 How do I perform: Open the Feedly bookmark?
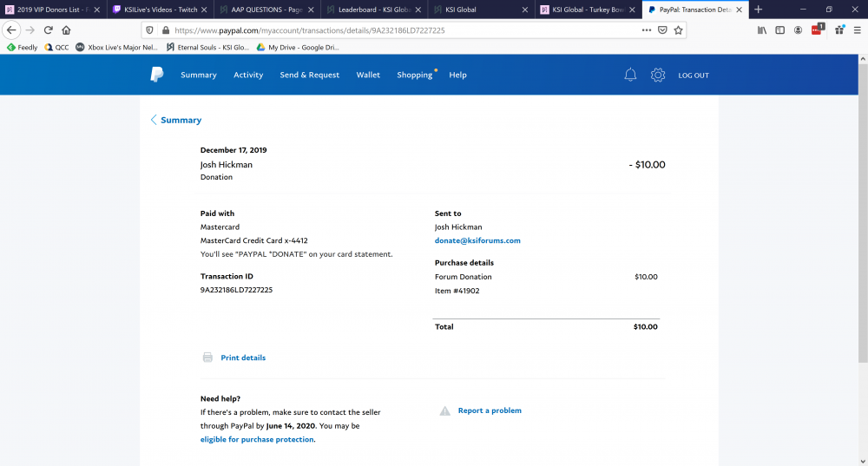(23, 47)
